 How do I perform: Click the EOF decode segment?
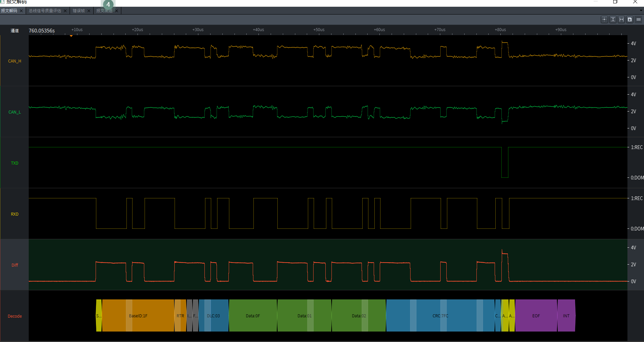(536, 316)
